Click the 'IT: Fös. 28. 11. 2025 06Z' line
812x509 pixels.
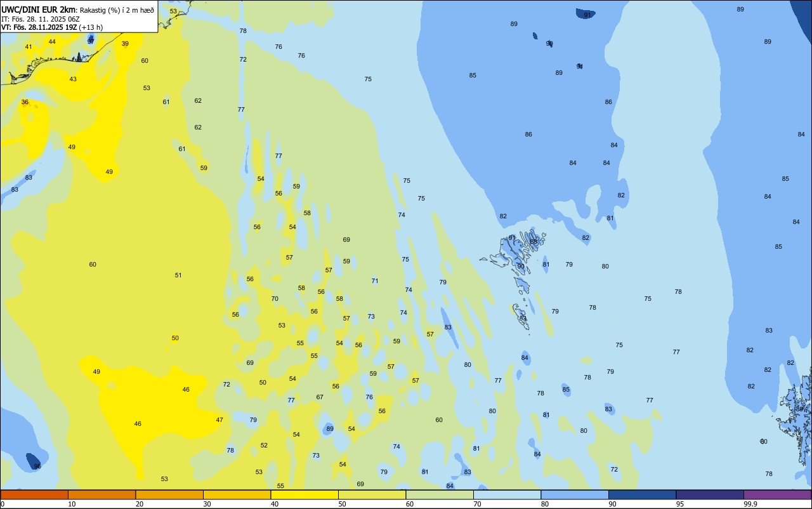(40, 19)
